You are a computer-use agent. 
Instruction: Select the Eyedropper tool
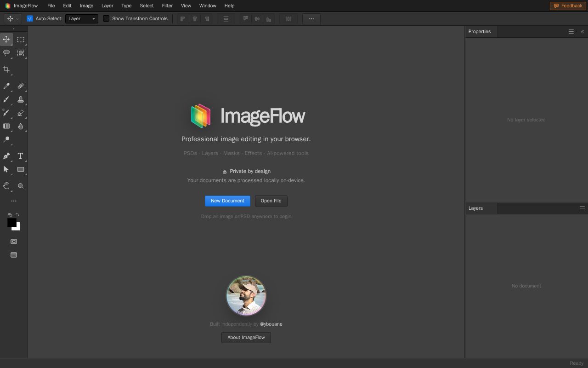[6, 86]
